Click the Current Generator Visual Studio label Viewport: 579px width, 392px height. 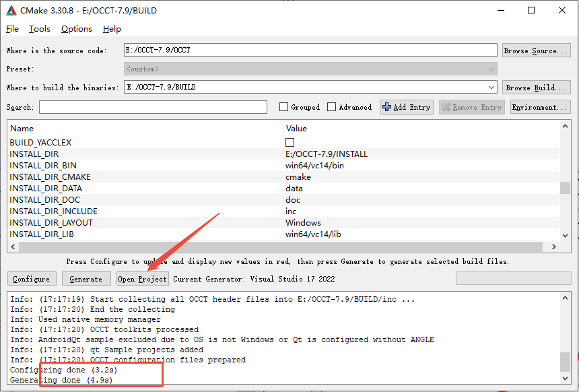click(x=254, y=279)
